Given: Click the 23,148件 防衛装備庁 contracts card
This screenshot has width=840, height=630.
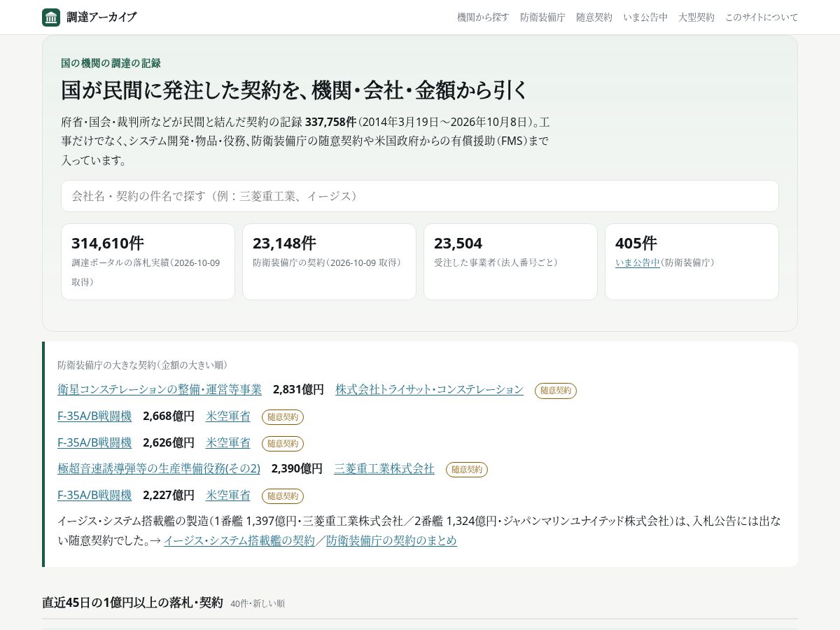Looking at the screenshot, I should (x=329, y=262).
